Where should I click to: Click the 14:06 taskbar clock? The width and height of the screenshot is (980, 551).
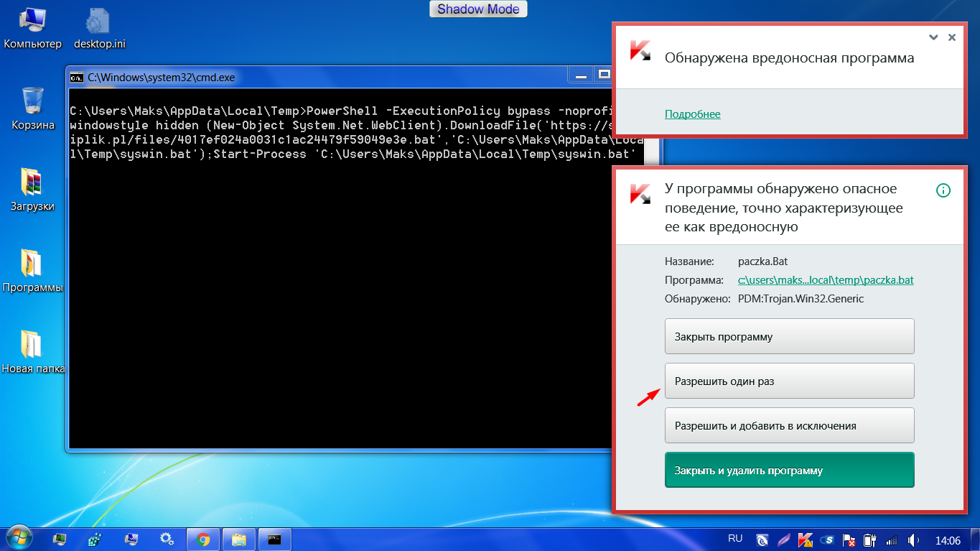[948, 540]
